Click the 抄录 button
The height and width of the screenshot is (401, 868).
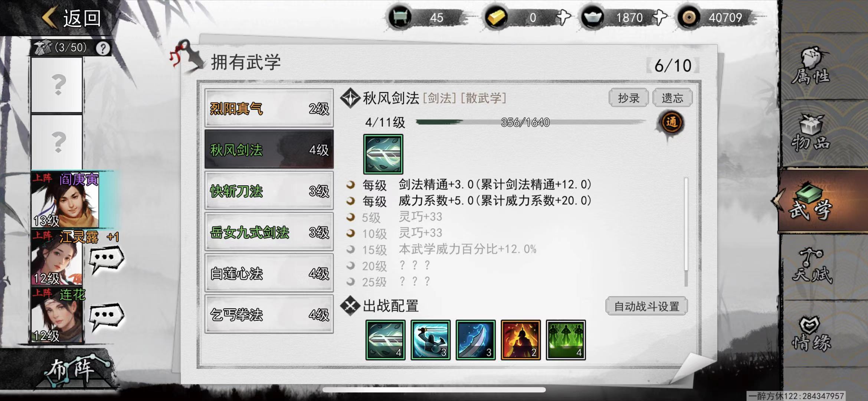628,98
